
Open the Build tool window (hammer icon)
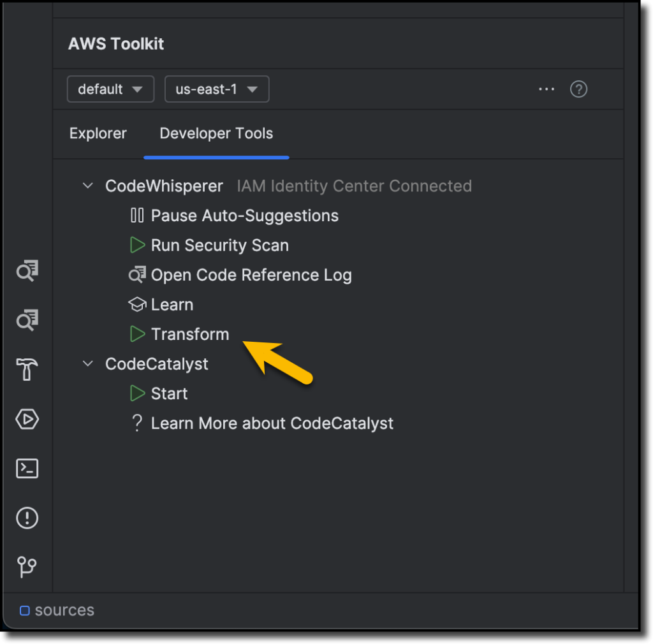27,369
